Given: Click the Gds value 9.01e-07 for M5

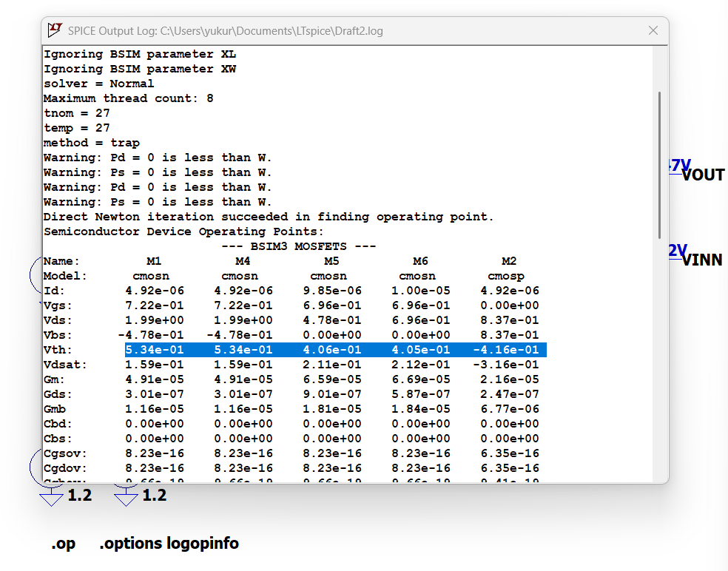Looking at the screenshot, I should tap(332, 394).
